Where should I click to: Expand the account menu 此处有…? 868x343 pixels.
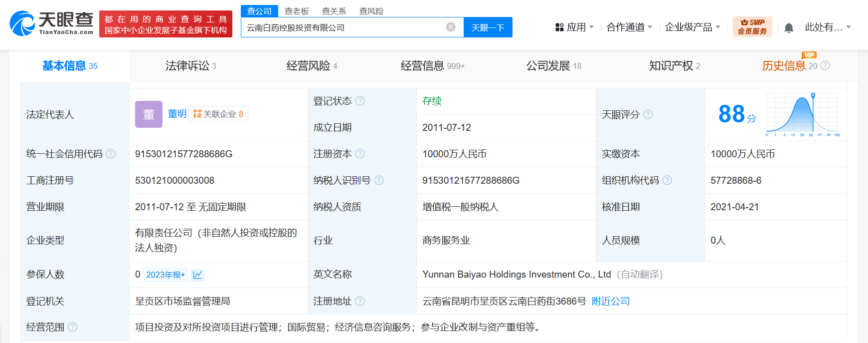click(828, 27)
